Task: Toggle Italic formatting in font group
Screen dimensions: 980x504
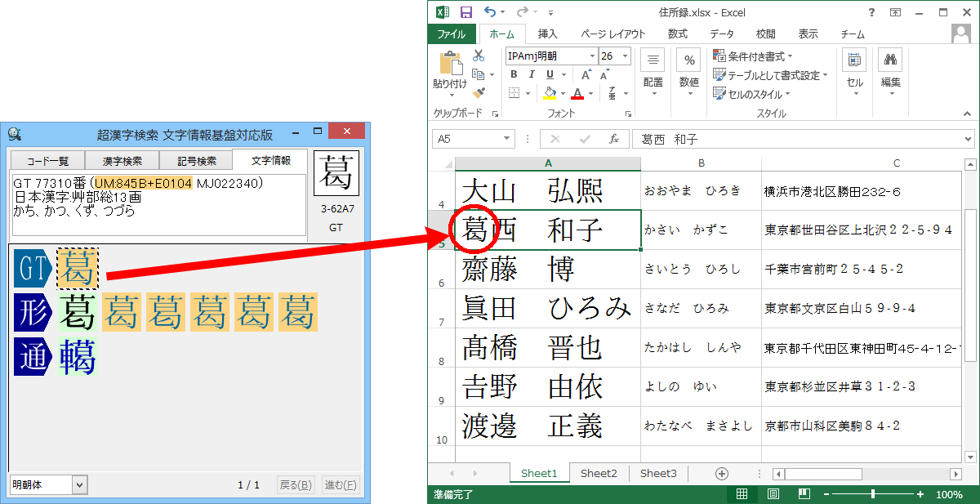Action: [532, 74]
